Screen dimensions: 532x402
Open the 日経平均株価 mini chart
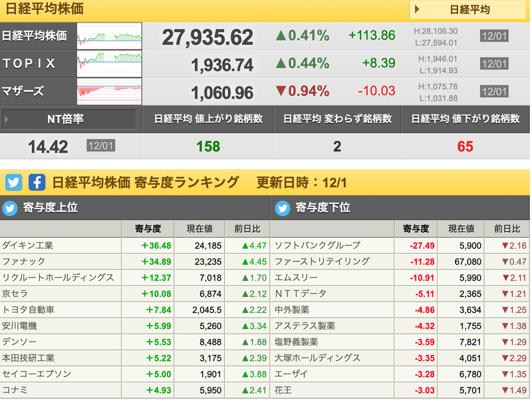click(109, 36)
